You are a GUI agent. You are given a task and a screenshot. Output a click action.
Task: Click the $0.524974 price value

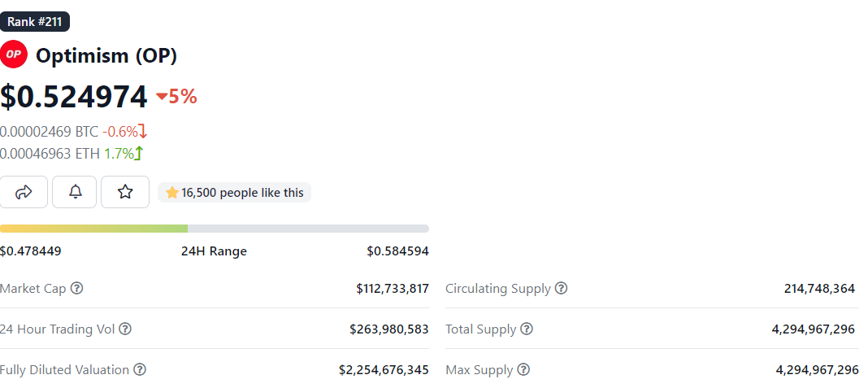pos(74,97)
